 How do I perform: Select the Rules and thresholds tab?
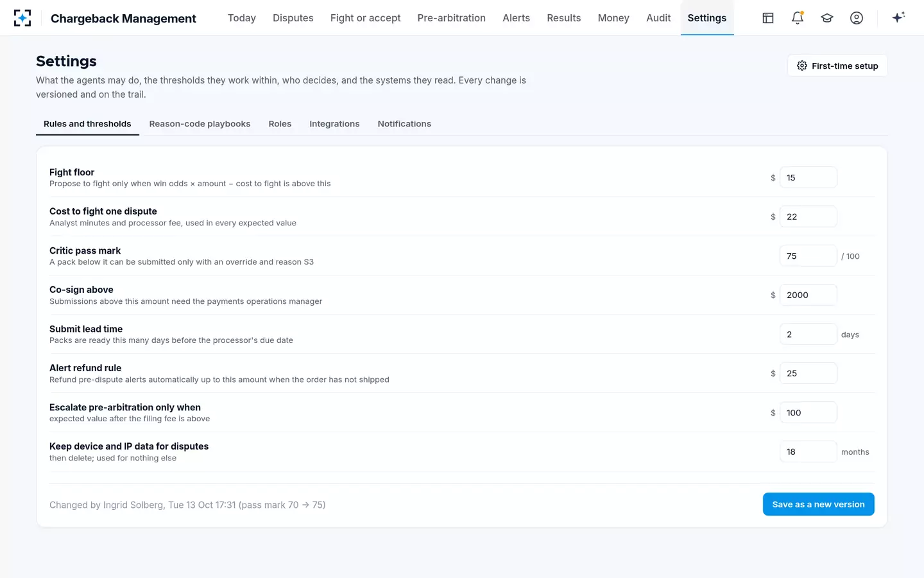(x=87, y=124)
